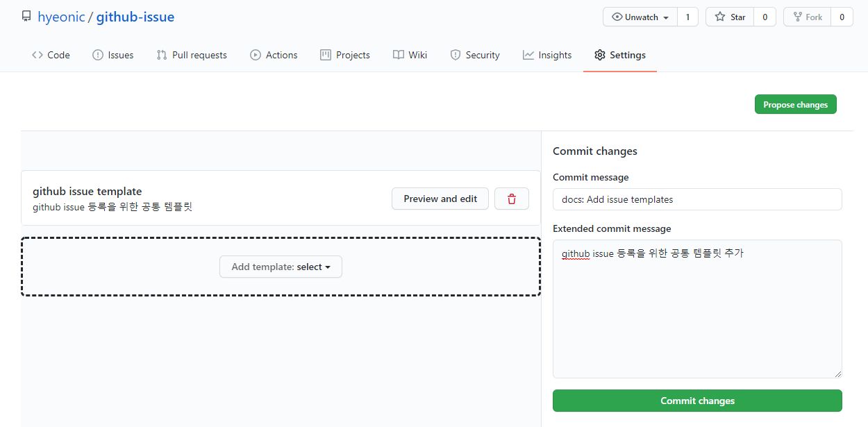
Task: Click the watchers count 1
Action: (687, 17)
